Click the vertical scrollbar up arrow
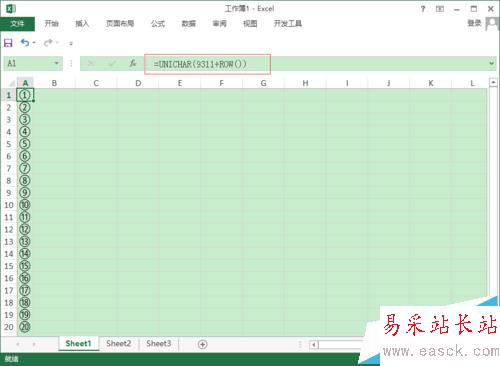This screenshot has height=366, width=500. pos(493,82)
